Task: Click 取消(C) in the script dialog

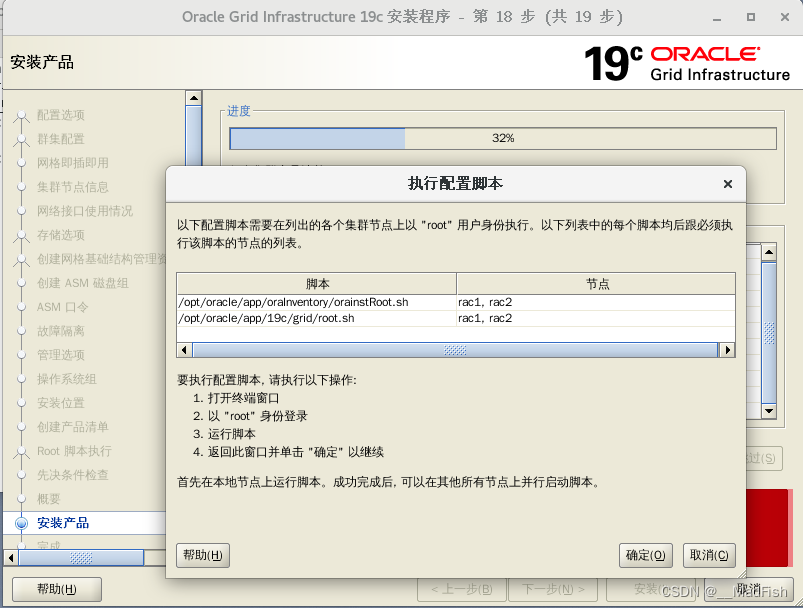Action: (x=709, y=555)
